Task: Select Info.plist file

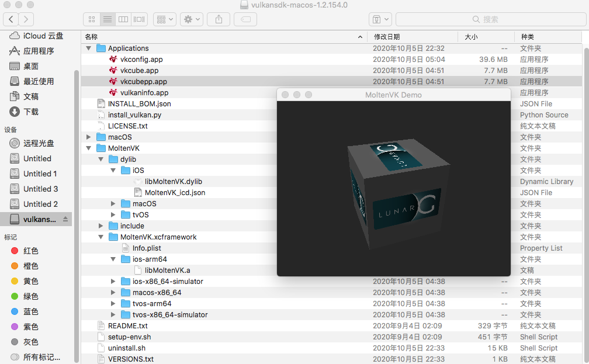Action: click(x=147, y=248)
